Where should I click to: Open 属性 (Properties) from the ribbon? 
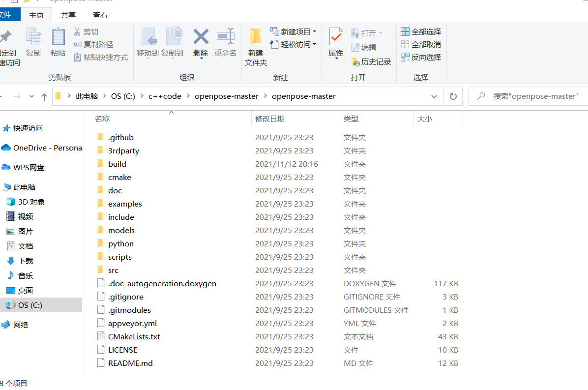point(336,43)
